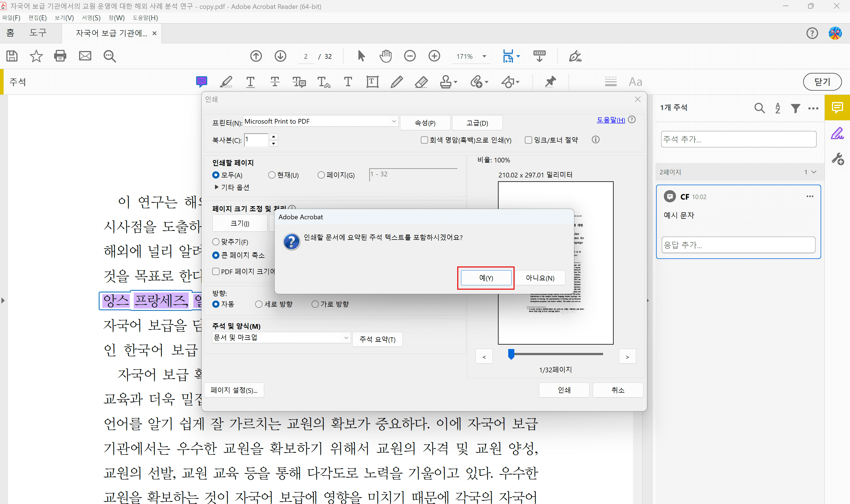Click the search magnifier icon in toolbar

coord(109,56)
